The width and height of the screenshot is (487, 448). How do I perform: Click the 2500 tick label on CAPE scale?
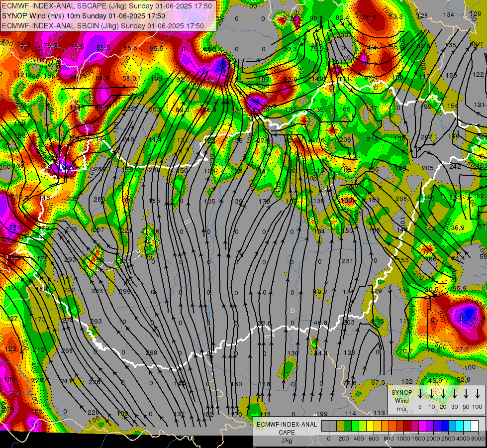pos(448,439)
